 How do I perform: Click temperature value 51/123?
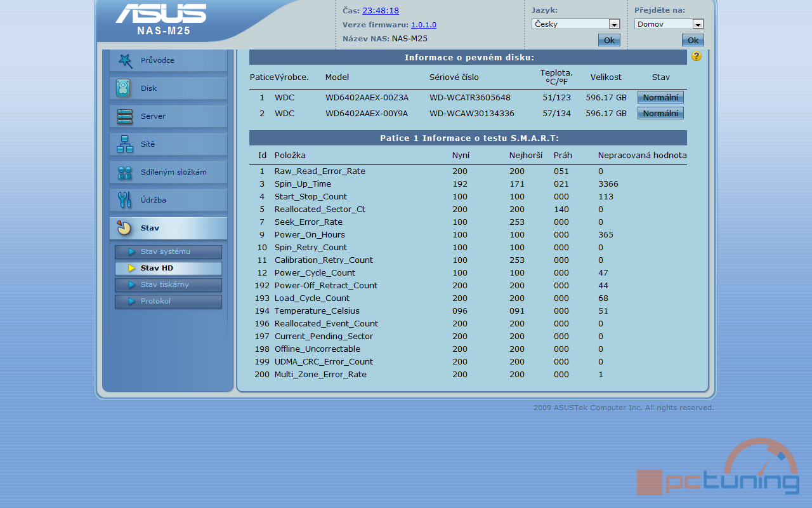pyautogui.click(x=557, y=98)
